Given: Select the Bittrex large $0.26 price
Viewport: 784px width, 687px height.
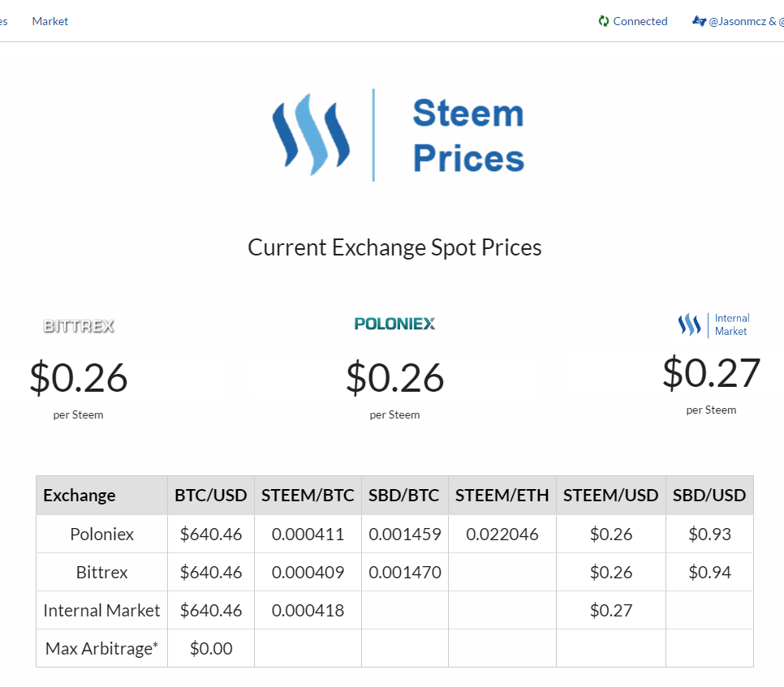Looking at the screenshot, I should [x=79, y=377].
